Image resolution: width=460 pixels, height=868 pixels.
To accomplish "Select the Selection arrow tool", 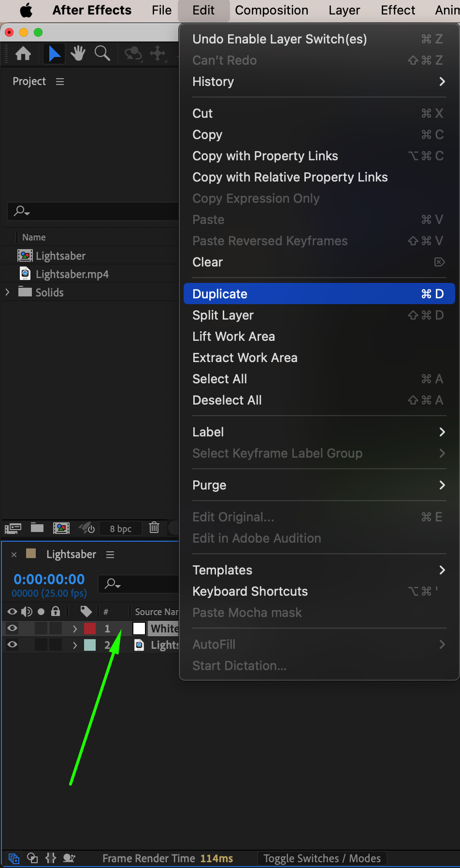I will coord(55,54).
